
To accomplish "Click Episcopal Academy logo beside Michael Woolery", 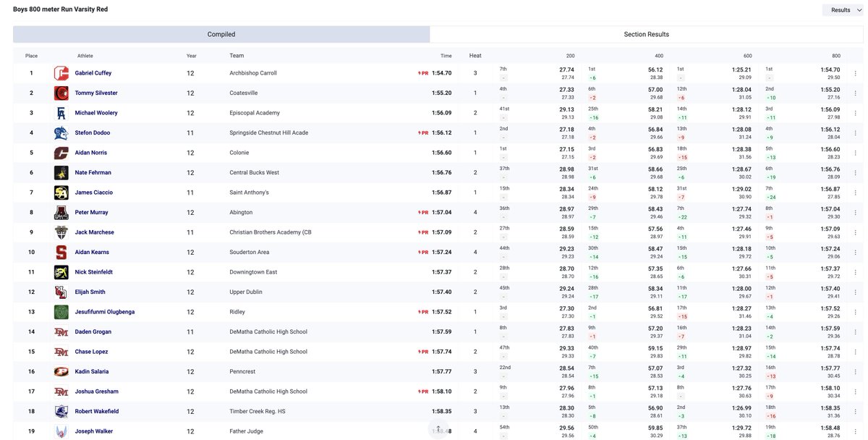I will point(61,113).
